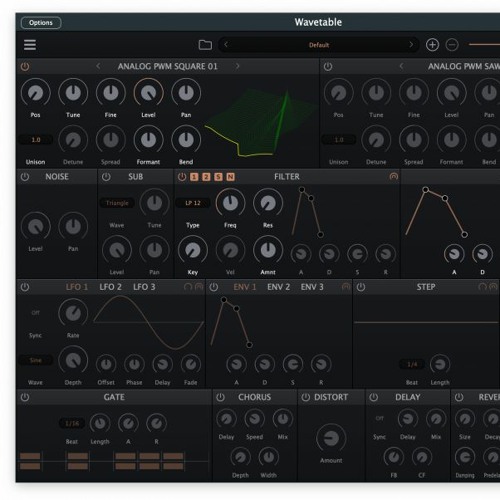
Task: Enable the STEP sequencer power
Action: tap(361, 287)
